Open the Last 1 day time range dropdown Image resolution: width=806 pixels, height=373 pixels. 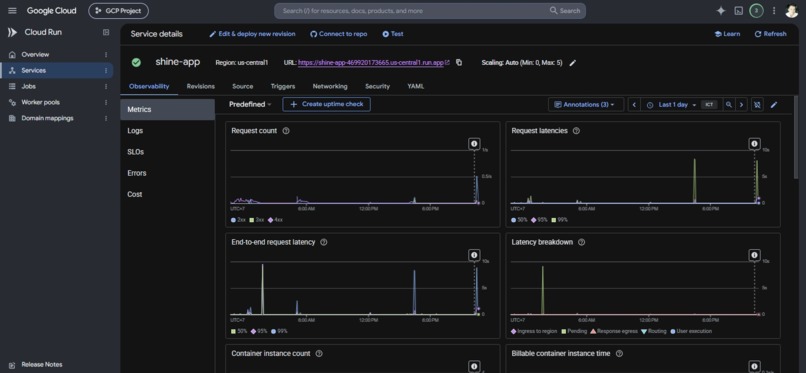(x=671, y=105)
